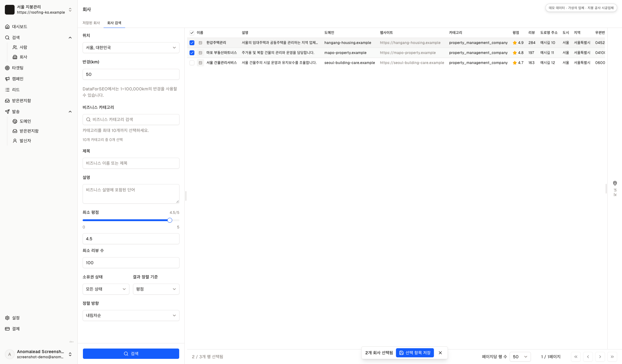Screen dimensions: 622x364
Task: Click the blue 검색 button
Action: (x=131, y=354)
